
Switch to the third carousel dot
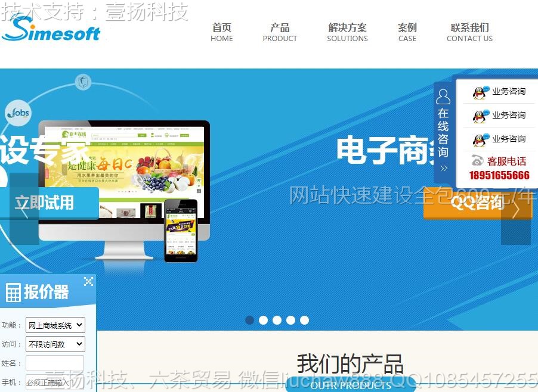pyautogui.click(x=277, y=320)
